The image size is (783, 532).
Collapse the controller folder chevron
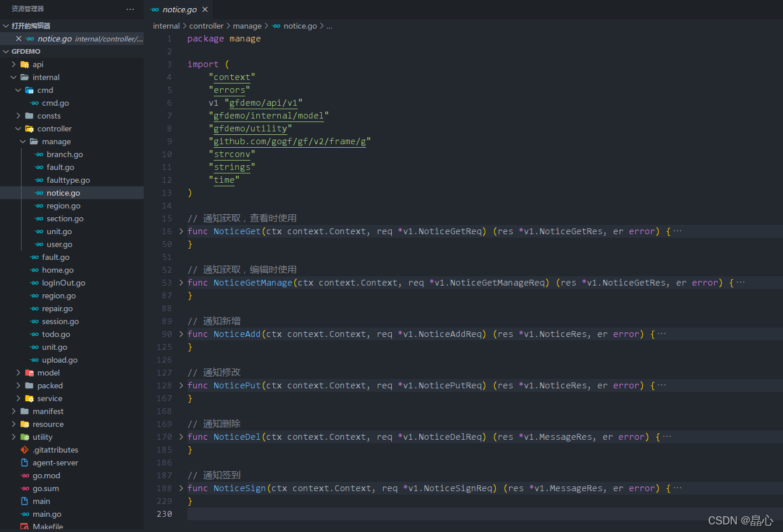[19, 128]
